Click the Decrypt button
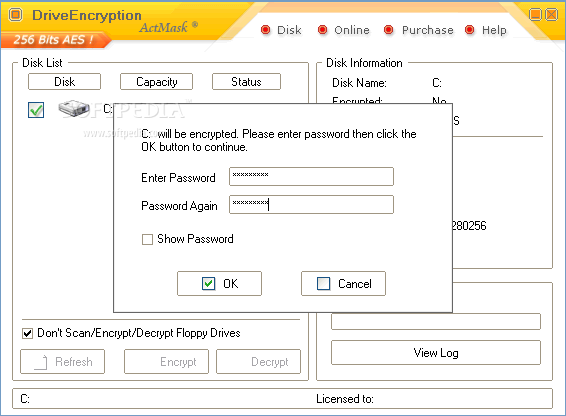Screen dimensions: 566x416 pos(258,361)
